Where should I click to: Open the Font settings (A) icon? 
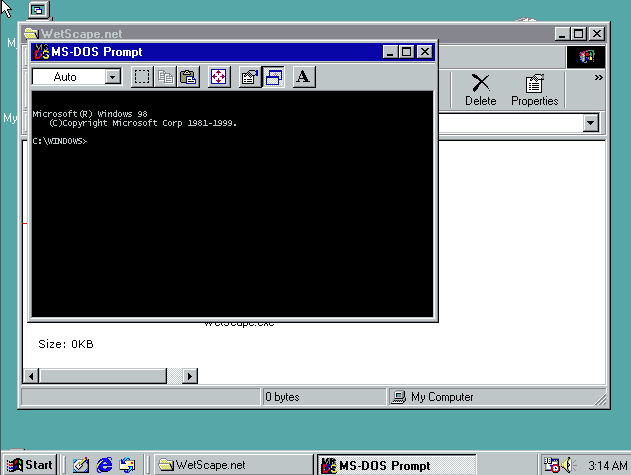[x=304, y=77]
